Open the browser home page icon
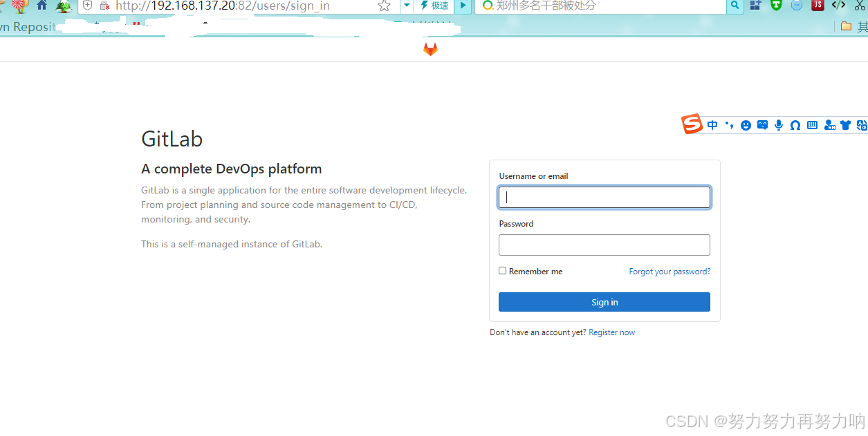868x436 pixels. 42,6
